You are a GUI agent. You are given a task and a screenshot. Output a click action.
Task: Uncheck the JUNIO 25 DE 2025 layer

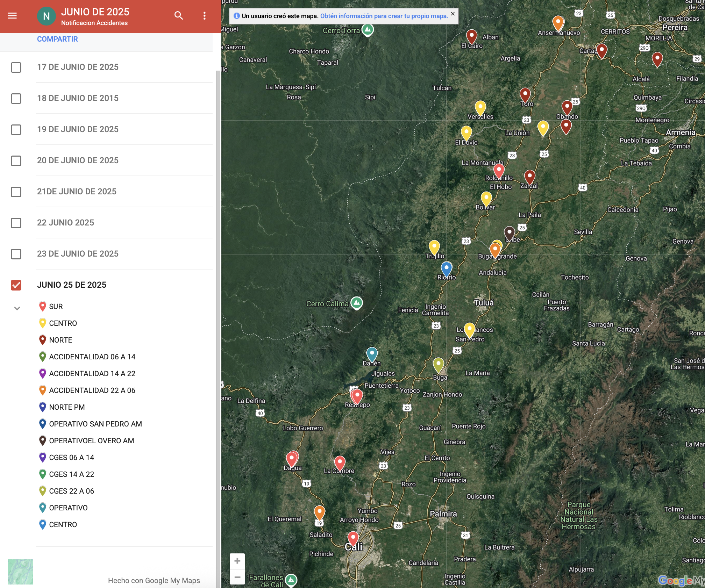point(16,285)
